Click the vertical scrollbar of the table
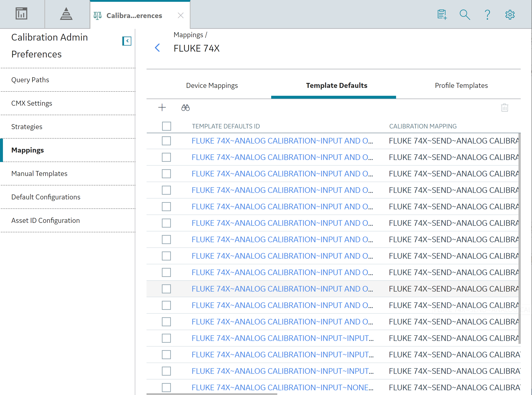This screenshot has width=532, height=395. point(520,239)
